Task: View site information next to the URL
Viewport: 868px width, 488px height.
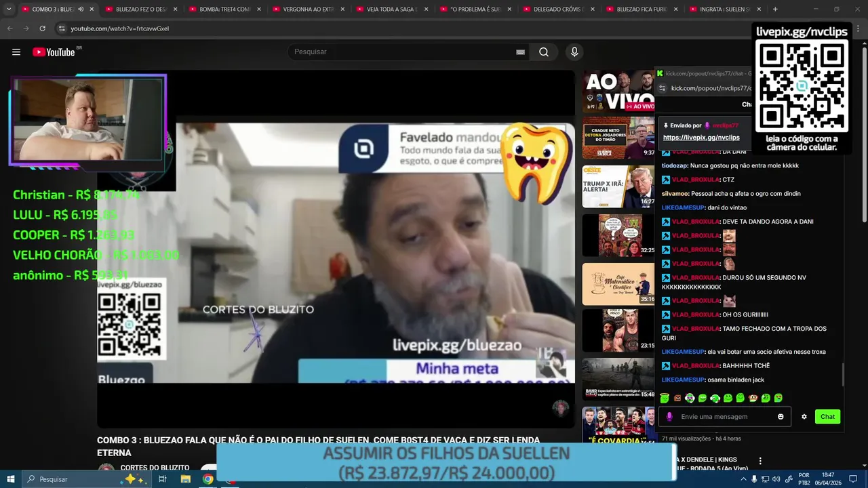Action: (62, 28)
